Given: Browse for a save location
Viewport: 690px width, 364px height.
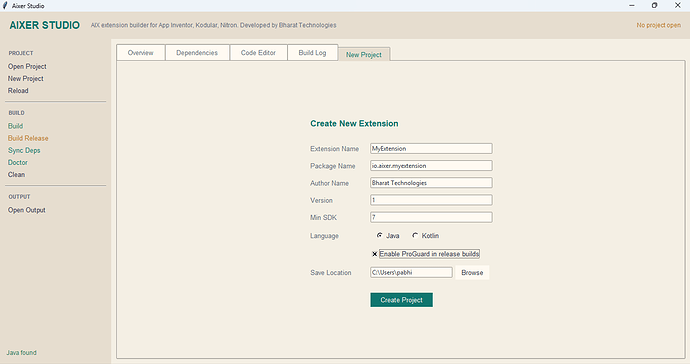Looking at the screenshot, I should [472, 272].
